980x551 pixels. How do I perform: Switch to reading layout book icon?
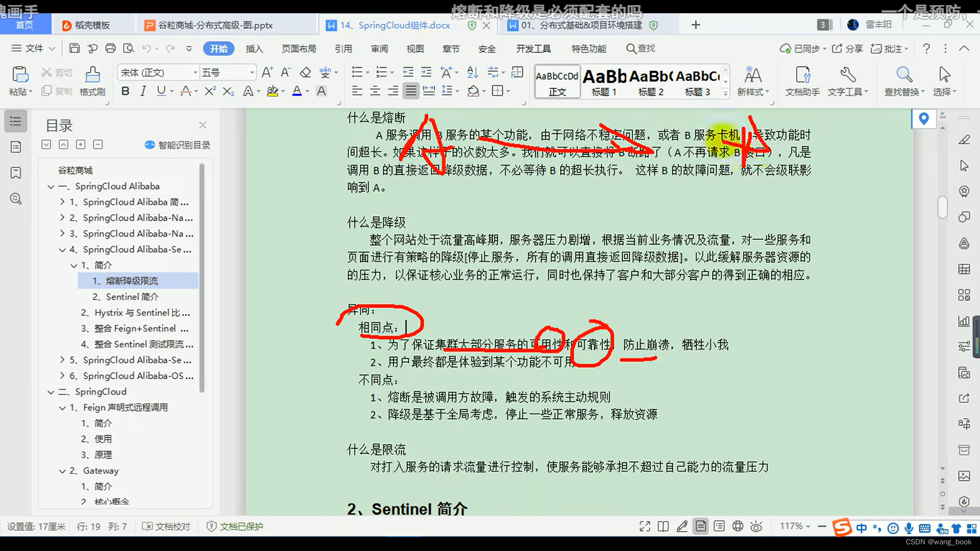tap(663, 527)
